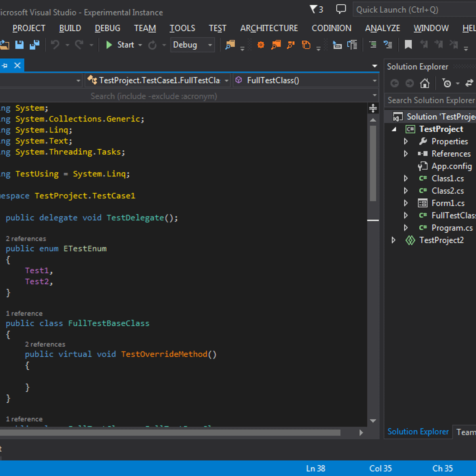Expand the References node

(x=406, y=154)
